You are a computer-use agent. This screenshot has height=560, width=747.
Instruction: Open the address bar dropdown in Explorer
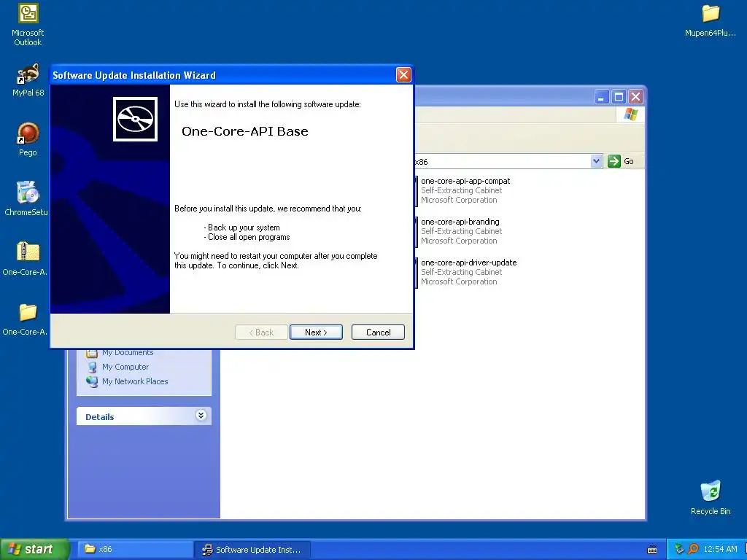pyautogui.click(x=596, y=161)
